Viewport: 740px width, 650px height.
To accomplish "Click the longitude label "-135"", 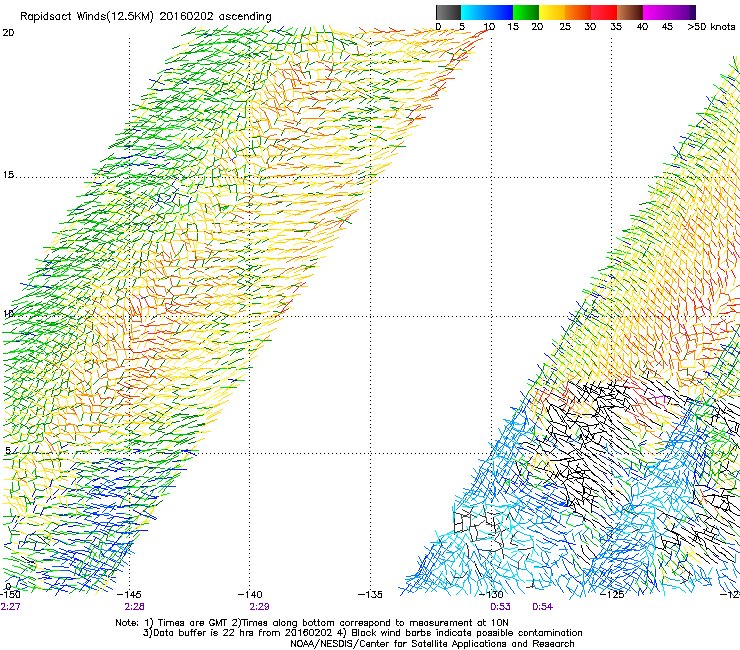I will tap(370, 594).
